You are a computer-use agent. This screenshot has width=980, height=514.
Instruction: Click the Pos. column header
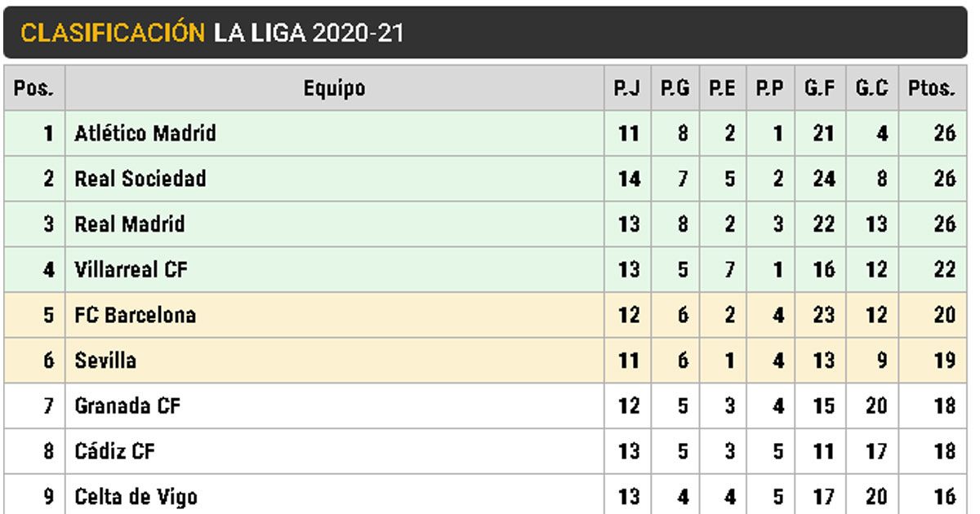tap(34, 88)
